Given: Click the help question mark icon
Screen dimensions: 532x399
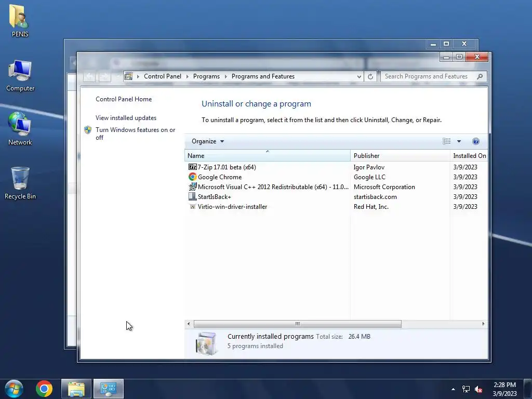Looking at the screenshot, I should 476,141.
